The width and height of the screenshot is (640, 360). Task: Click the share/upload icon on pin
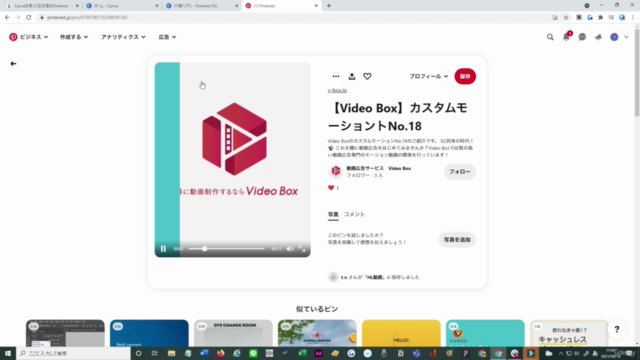352,76
